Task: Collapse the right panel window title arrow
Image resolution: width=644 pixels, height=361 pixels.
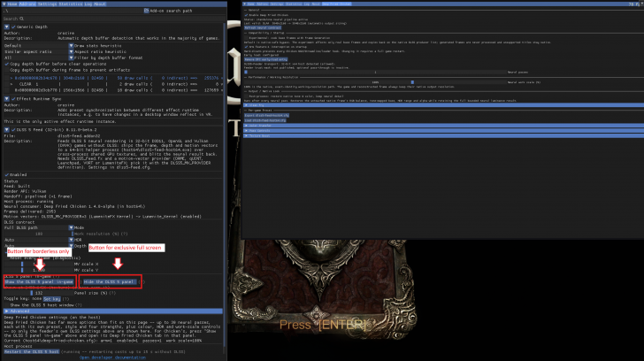Action: [245, 4]
